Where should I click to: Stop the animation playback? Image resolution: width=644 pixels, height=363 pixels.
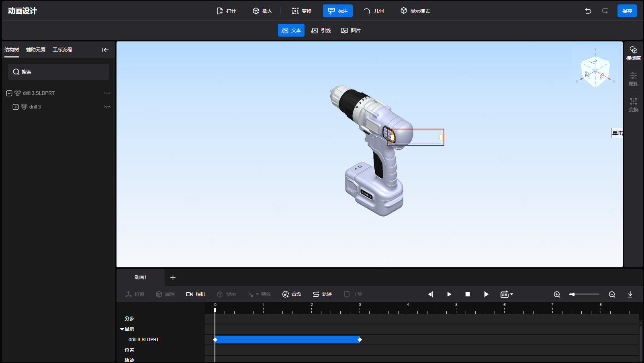(x=467, y=294)
